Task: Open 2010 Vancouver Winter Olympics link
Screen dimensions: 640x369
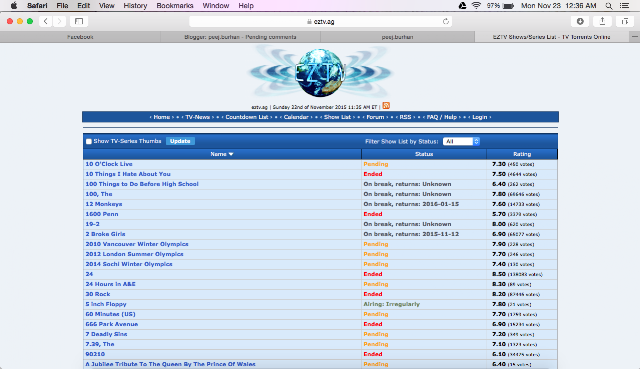Action: pos(137,244)
